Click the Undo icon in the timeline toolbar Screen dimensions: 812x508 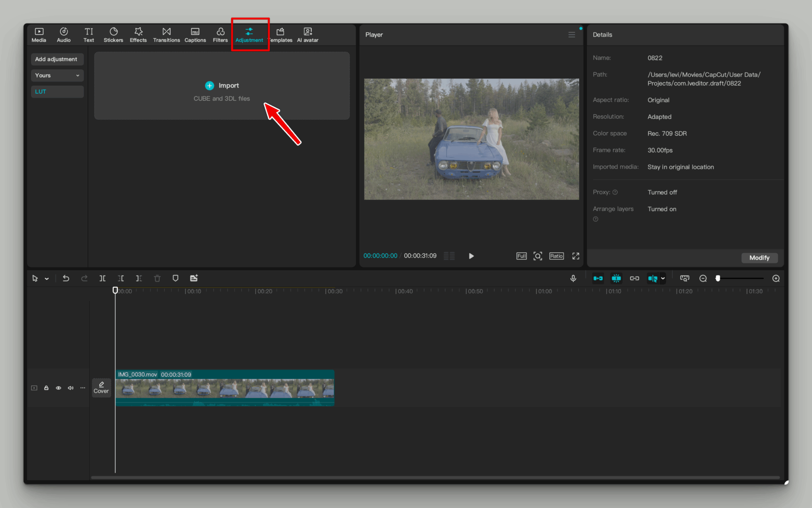(x=66, y=278)
